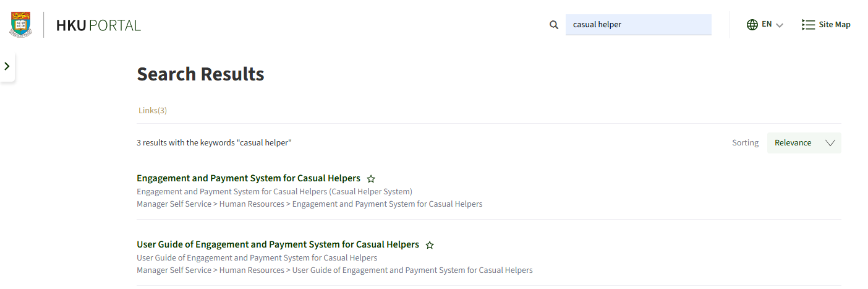The width and height of the screenshot is (868, 289).
Task: Click the Relevance dropdown down-arrow
Action: [830, 143]
